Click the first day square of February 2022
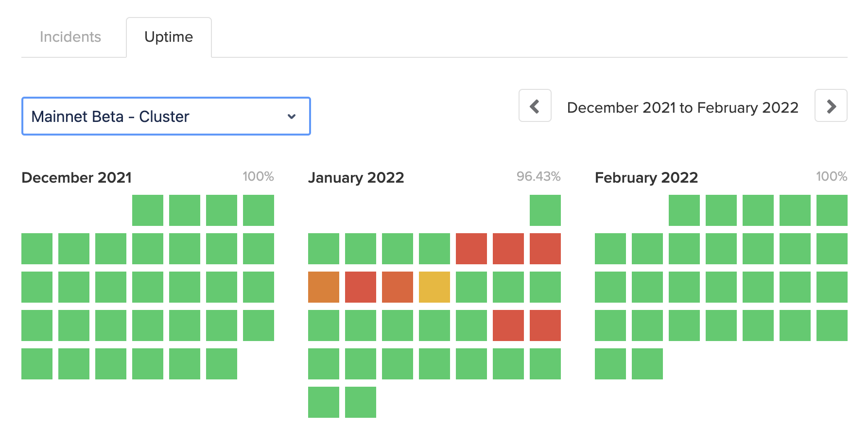The image size is (868, 445). (684, 210)
